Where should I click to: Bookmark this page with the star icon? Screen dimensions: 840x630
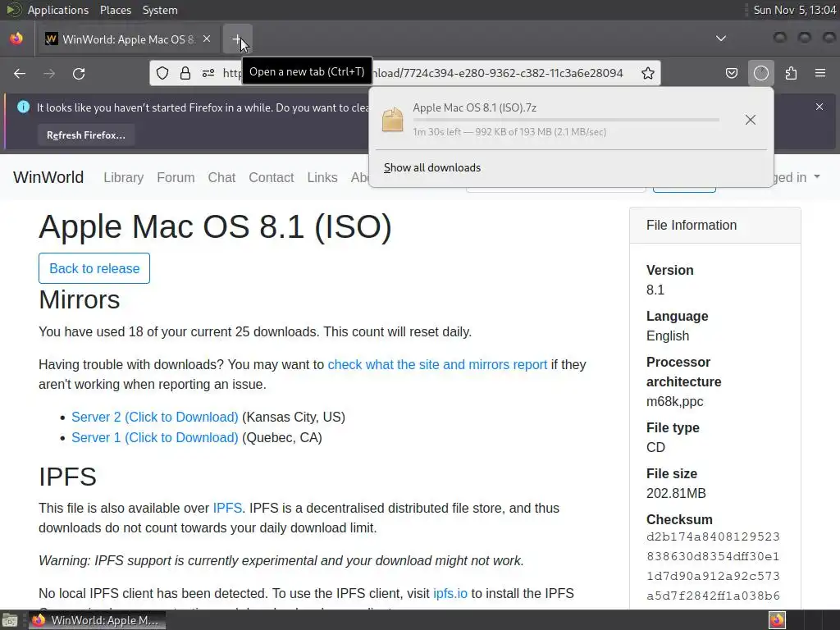point(648,73)
